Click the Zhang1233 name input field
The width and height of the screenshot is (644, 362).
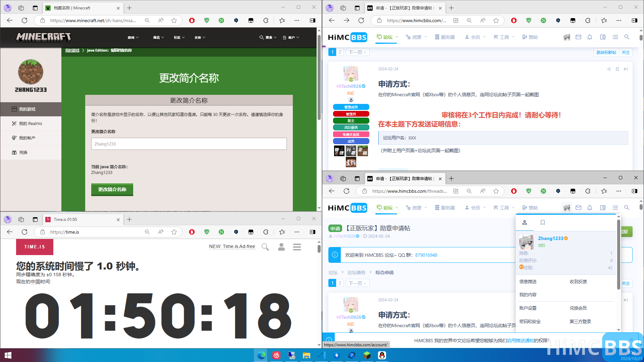click(x=189, y=144)
